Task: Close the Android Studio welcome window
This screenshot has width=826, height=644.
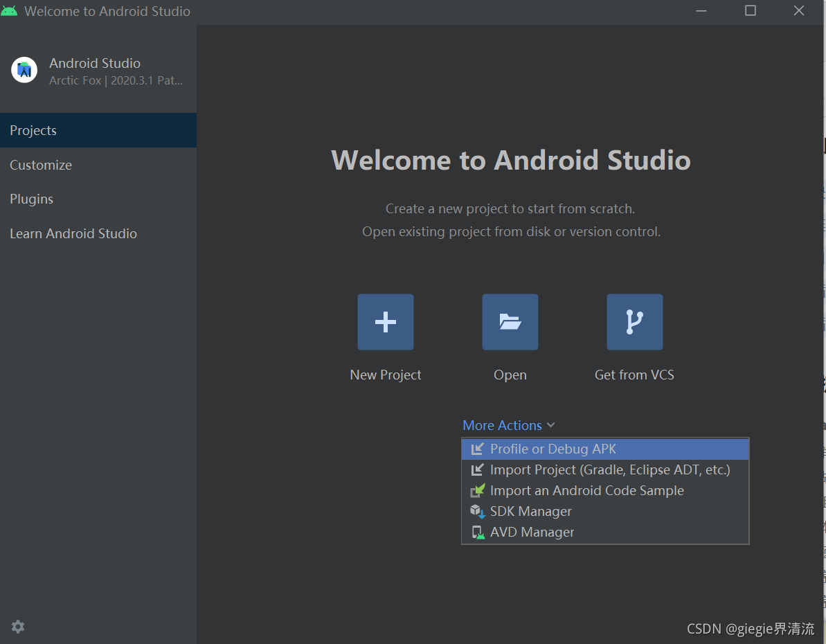Action: [798, 11]
